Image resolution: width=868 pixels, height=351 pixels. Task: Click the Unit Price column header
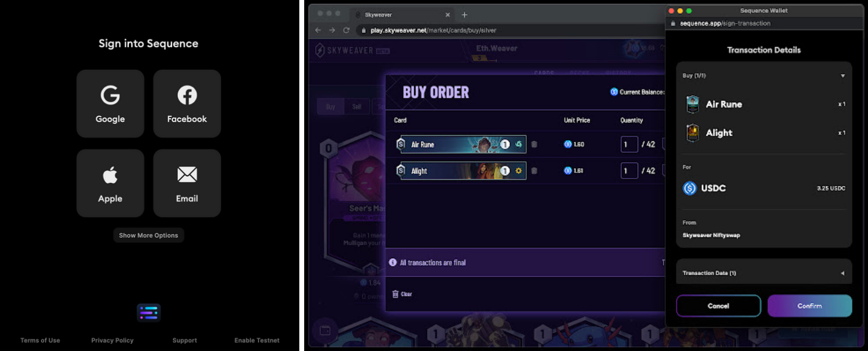[x=577, y=120]
